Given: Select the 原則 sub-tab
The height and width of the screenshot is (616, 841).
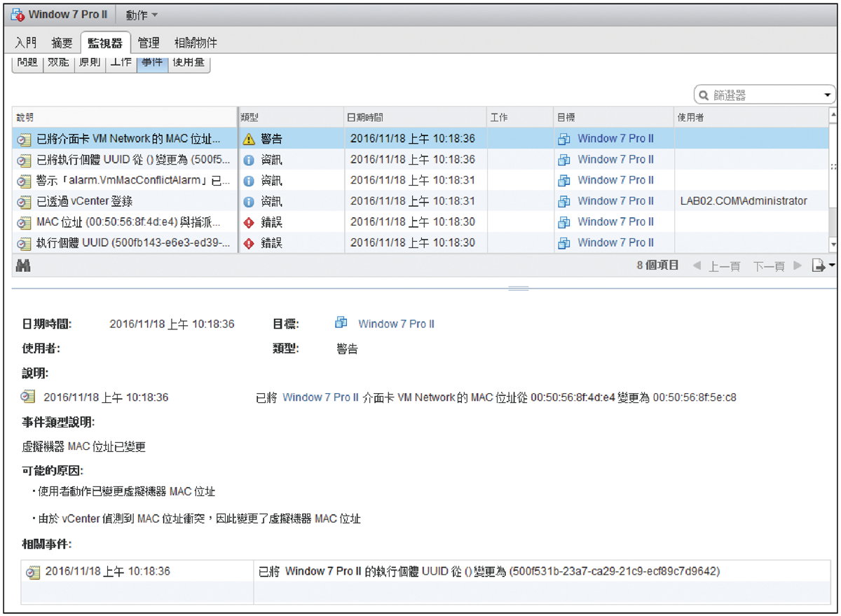Looking at the screenshot, I should (90, 63).
